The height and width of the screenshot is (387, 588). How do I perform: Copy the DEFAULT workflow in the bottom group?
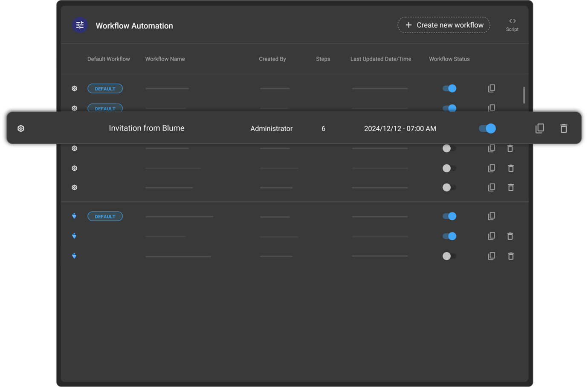click(x=491, y=216)
